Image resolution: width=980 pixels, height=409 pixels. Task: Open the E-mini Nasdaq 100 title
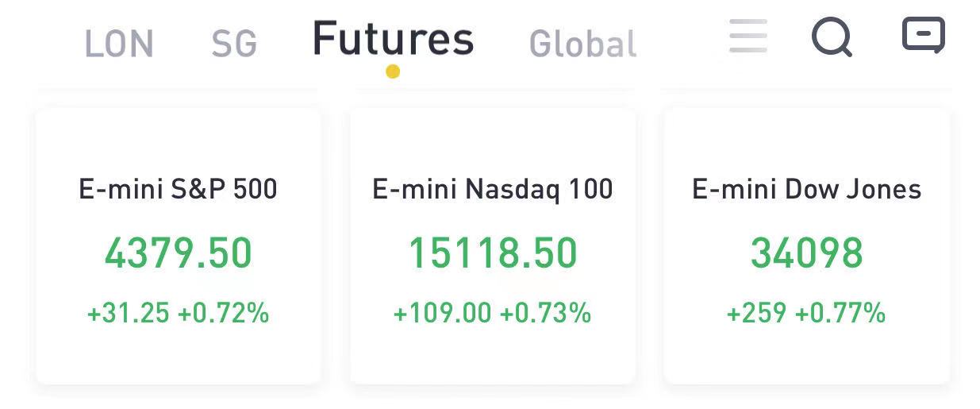point(493,189)
